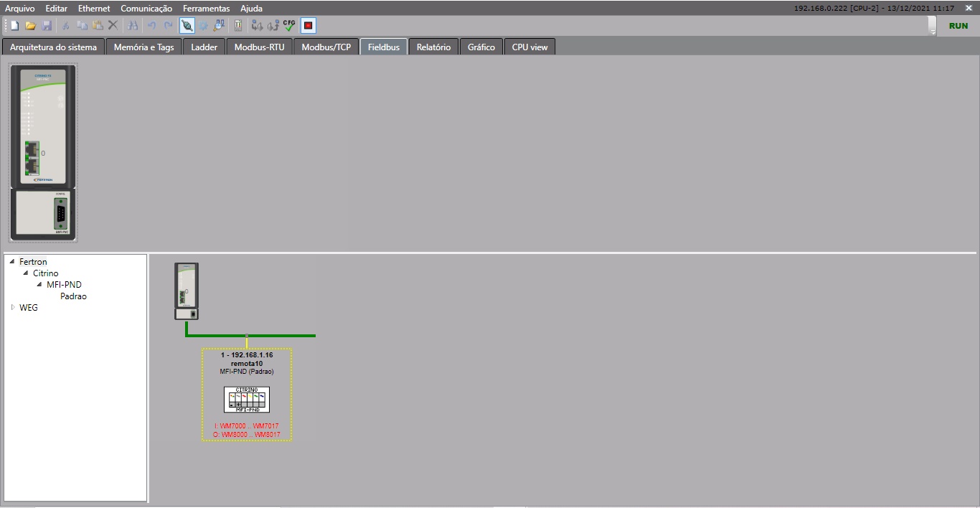The image size is (980, 508).
Task: Click the new file icon
Action: pyautogui.click(x=14, y=26)
